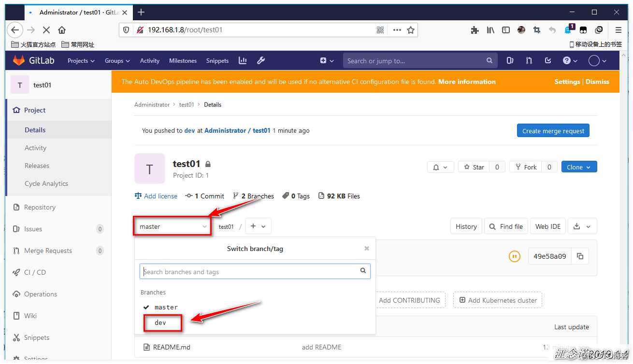This screenshot has width=633, height=364.
Task: Click Add CONTRIBUTING button
Action: click(410, 300)
